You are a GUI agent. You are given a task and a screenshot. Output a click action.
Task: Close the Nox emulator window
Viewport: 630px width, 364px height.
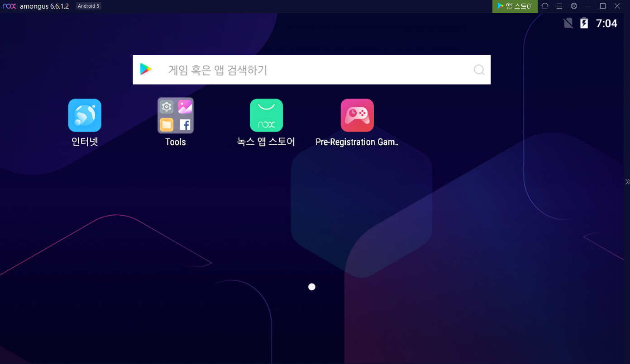click(617, 6)
